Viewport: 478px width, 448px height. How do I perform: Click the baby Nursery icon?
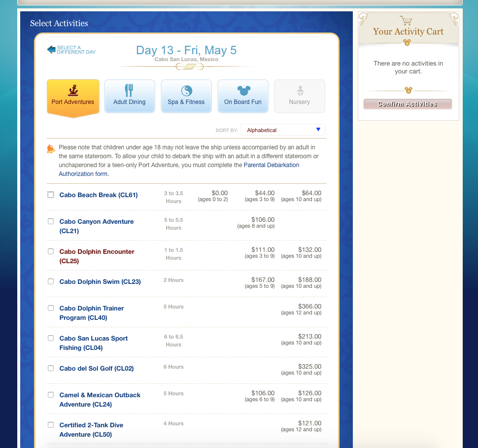300,91
